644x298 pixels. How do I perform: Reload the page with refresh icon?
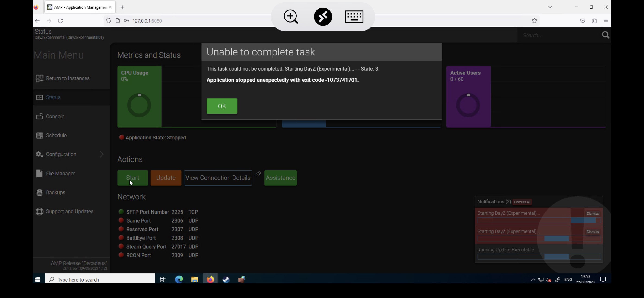click(61, 21)
